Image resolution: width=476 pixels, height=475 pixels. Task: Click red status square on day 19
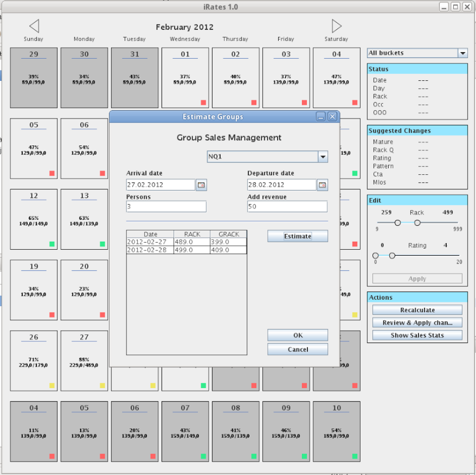(52, 315)
